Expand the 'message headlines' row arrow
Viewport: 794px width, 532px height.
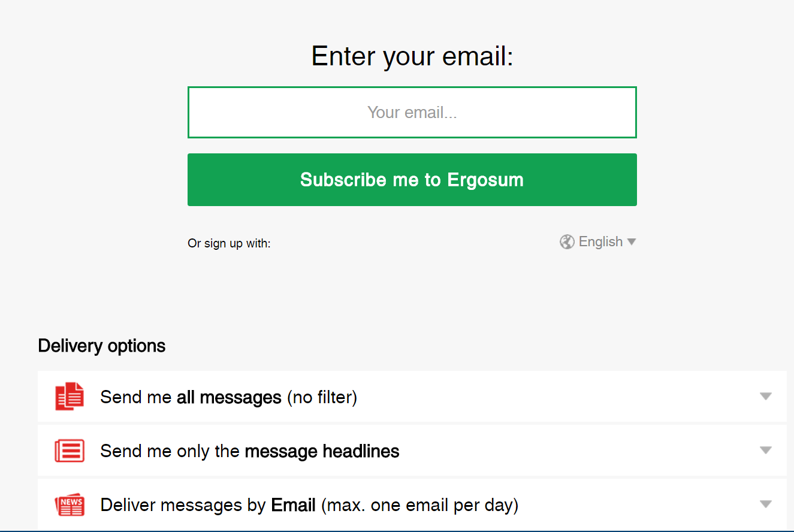(765, 451)
